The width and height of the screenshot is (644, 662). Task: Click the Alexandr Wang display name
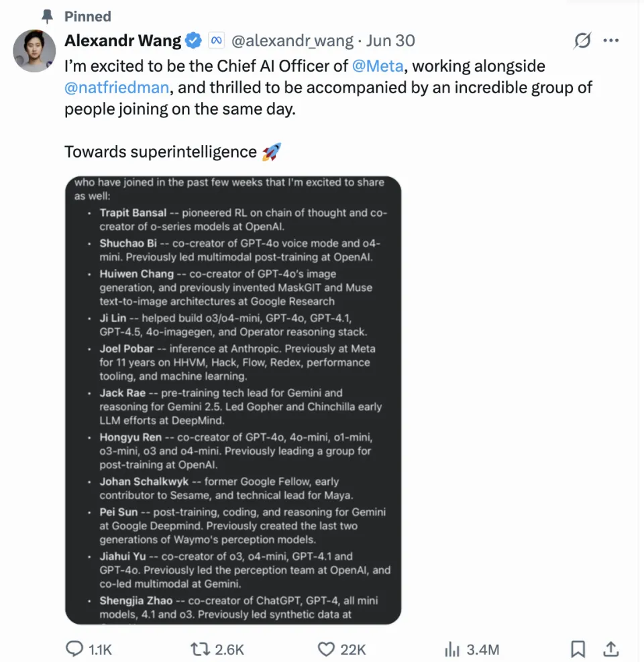pyautogui.click(x=123, y=41)
